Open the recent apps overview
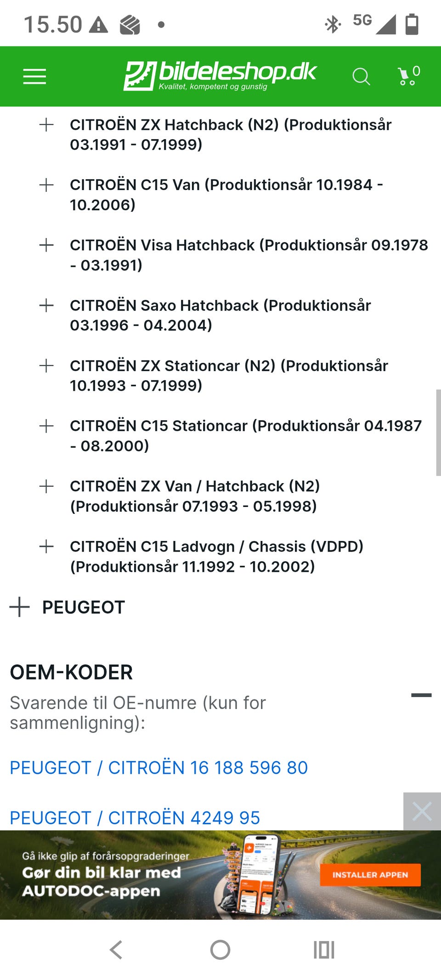Viewport: 441px width, 980px height. point(324,950)
